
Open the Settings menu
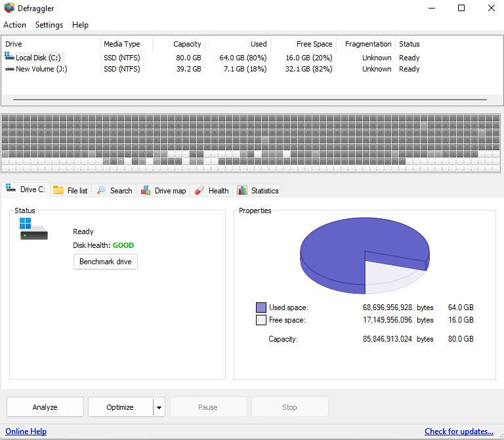[x=49, y=25]
